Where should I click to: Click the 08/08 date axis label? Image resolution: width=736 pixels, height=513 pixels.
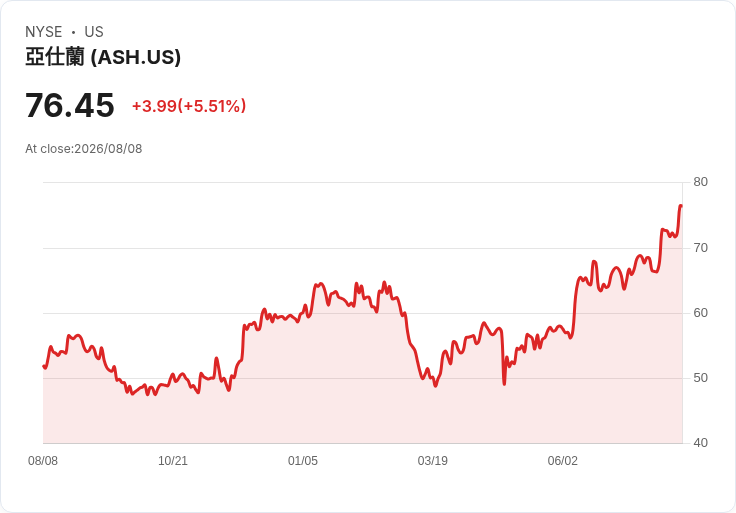coord(43,460)
